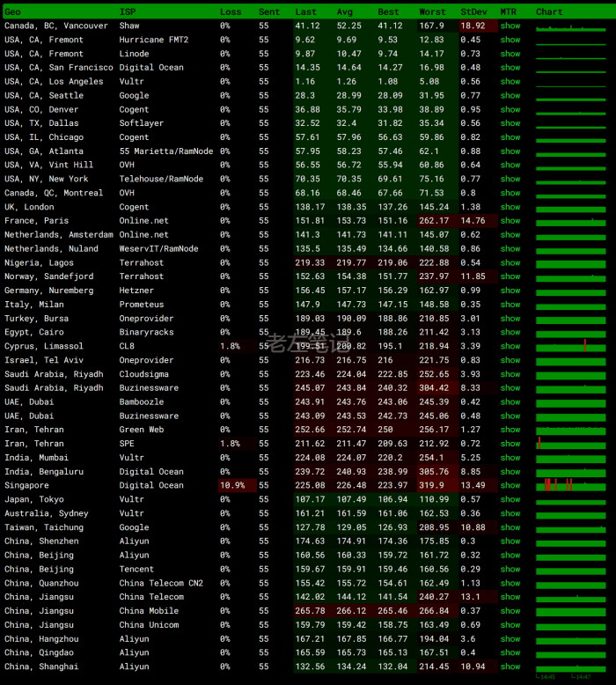
Task: Show MTR for Taiwan Taichung Google
Action: click(x=510, y=527)
